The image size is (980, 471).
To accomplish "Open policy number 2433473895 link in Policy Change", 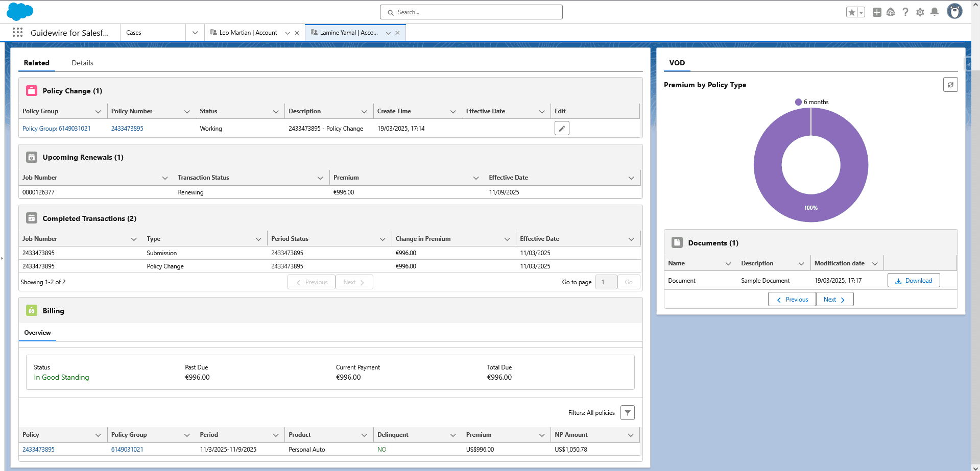I will point(127,129).
